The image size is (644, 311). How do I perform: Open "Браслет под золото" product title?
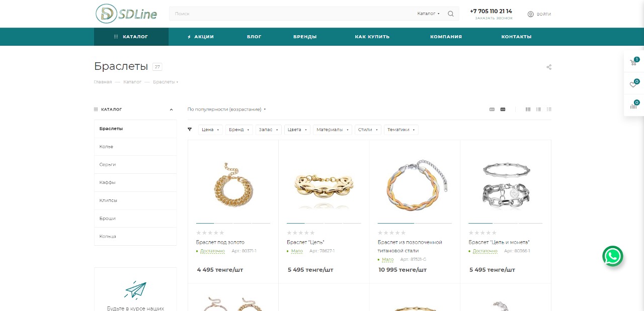[x=220, y=242]
